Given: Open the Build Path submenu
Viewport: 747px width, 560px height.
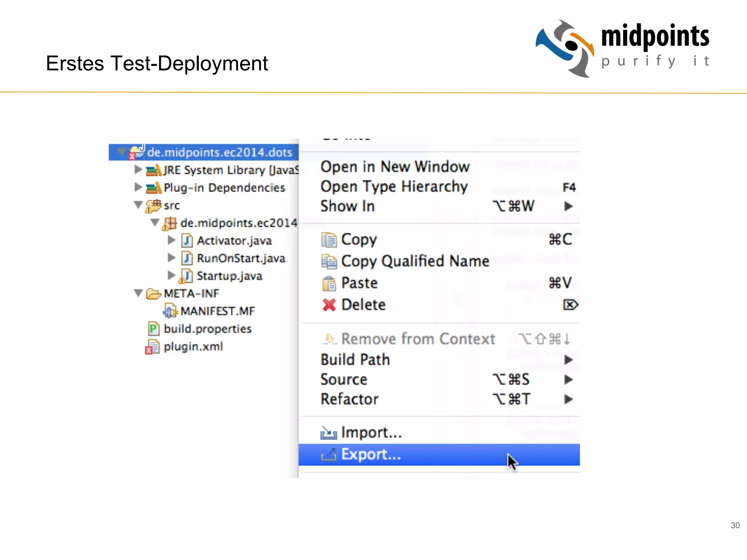Looking at the screenshot, I should [x=355, y=360].
